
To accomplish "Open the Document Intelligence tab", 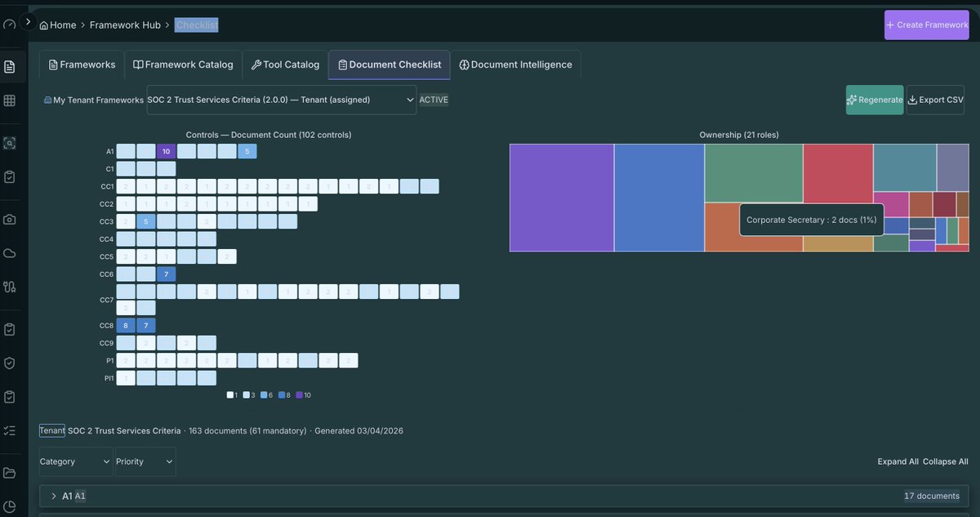I will [x=515, y=65].
